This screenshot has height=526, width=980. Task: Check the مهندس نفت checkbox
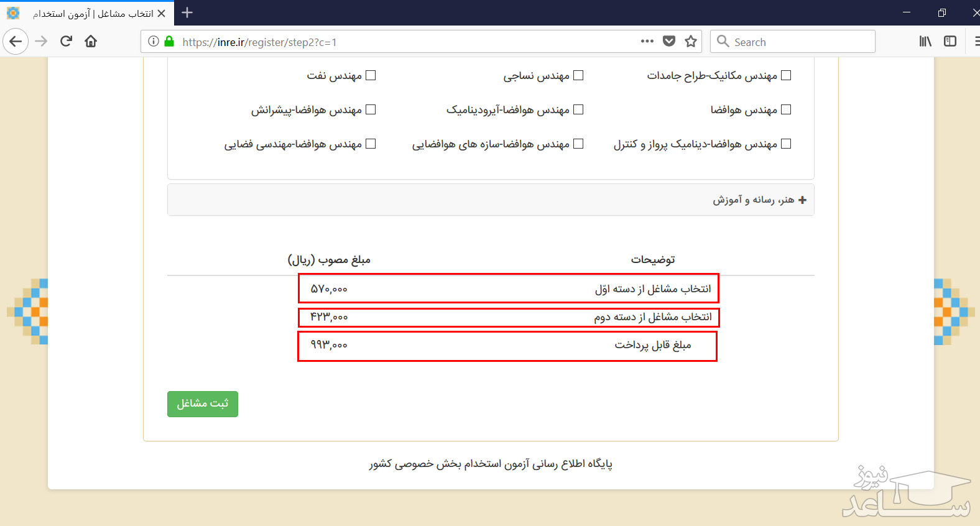pyautogui.click(x=371, y=75)
